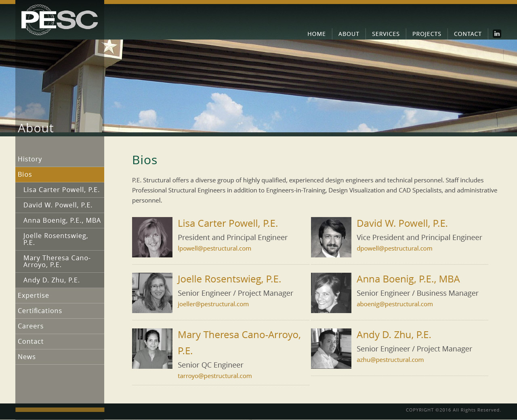Select Certifications in the sidebar
The width and height of the screenshot is (517, 420).
[x=60, y=311]
